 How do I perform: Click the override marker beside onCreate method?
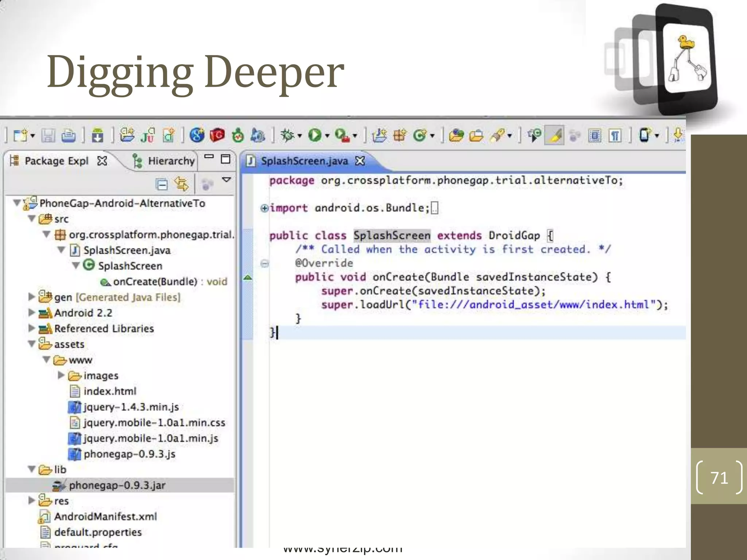pos(248,278)
